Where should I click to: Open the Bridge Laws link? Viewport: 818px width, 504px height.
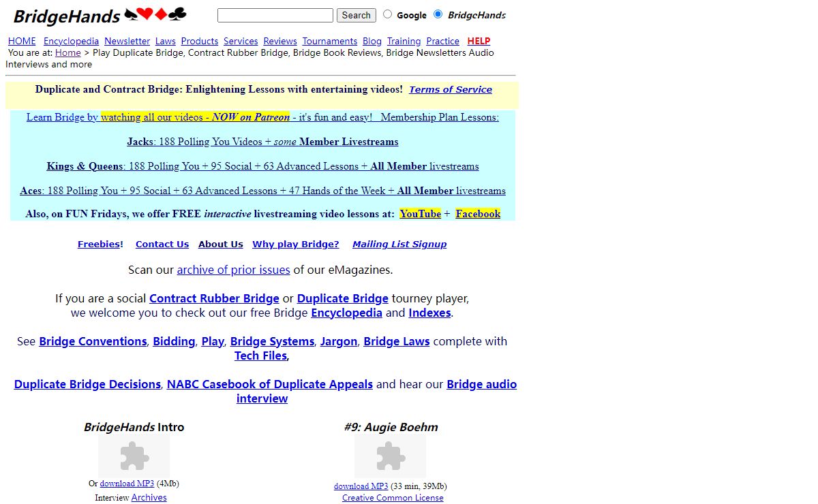point(397,341)
